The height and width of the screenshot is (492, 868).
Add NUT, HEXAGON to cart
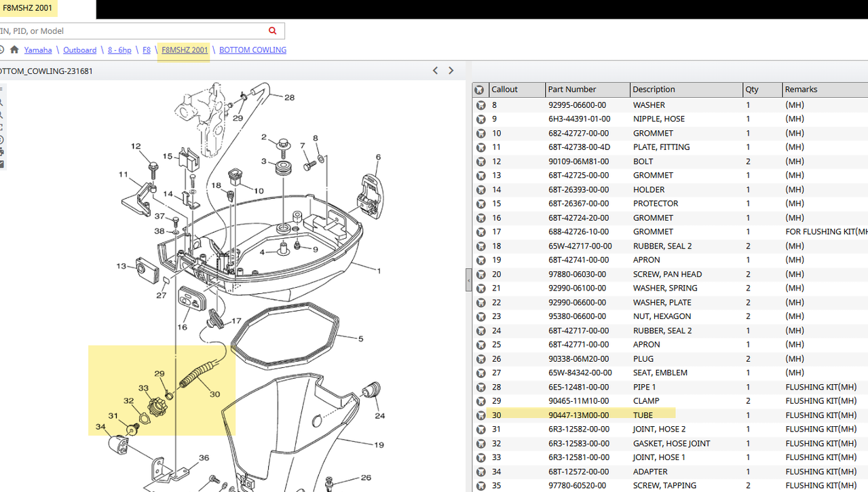(480, 316)
